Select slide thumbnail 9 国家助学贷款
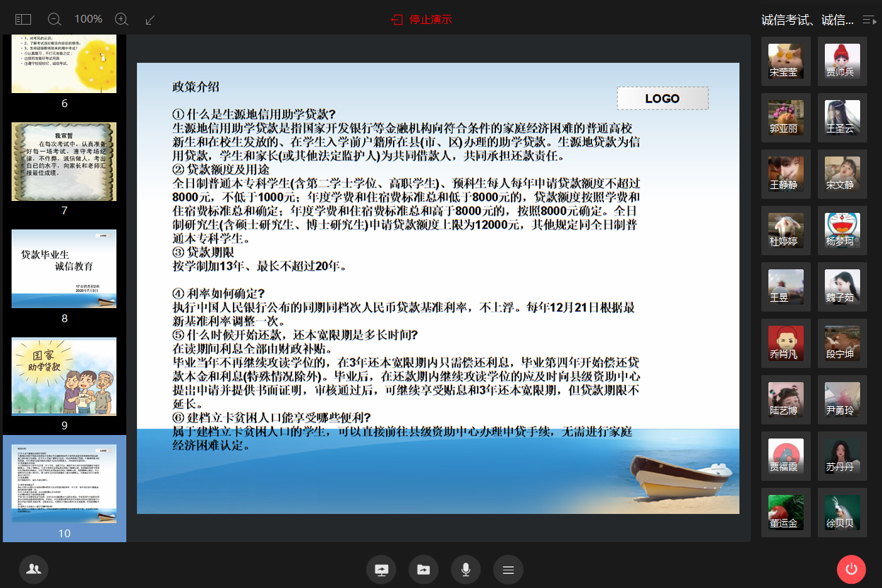 pyautogui.click(x=64, y=376)
